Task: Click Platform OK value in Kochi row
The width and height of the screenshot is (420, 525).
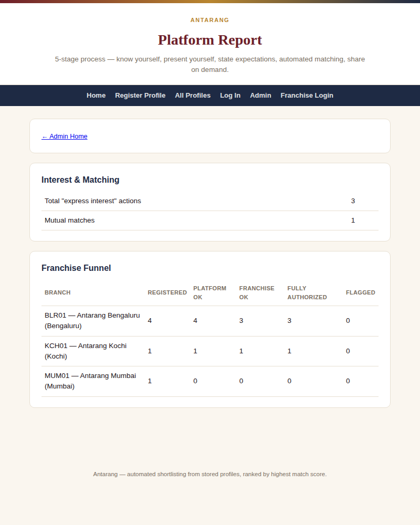Action: [195, 351]
